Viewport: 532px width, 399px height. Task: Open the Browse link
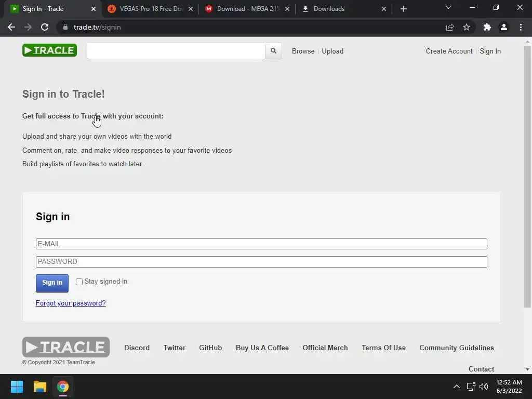pos(303,51)
